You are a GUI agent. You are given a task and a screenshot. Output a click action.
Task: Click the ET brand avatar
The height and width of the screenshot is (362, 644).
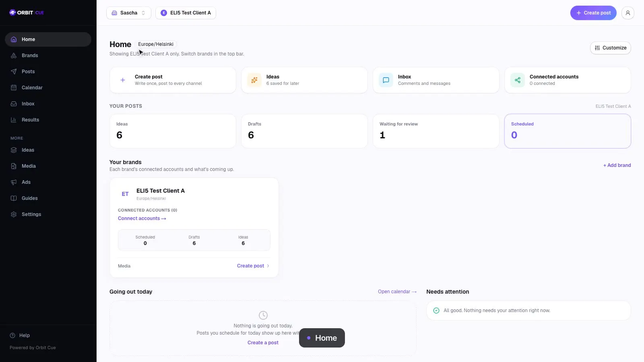[125, 194]
